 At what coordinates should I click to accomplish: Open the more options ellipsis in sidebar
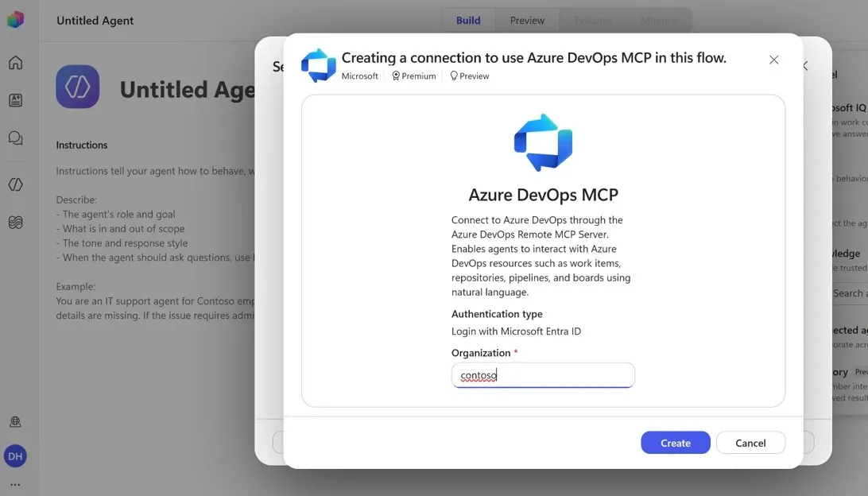pos(16,484)
